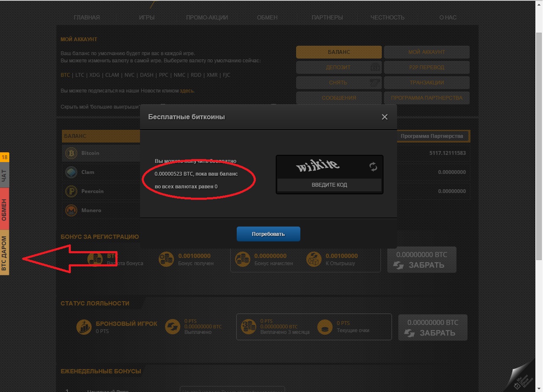Click the ДЕПОЗИТ button
The height and width of the screenshot is (392, 543).
click(x=339, y=67)
